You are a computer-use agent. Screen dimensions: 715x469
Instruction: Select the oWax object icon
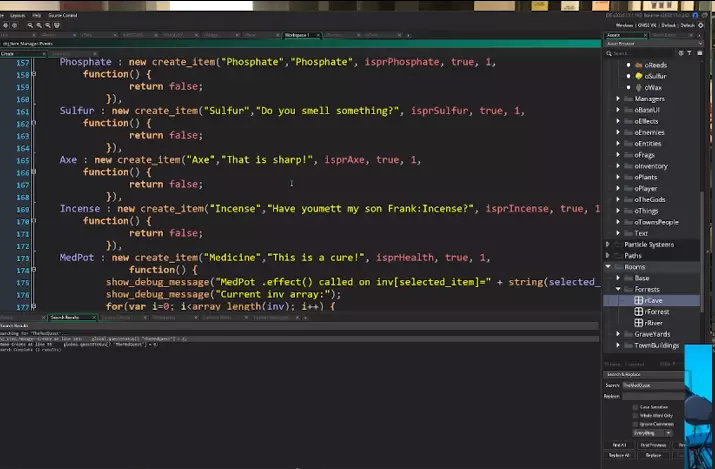tap(639, 88)
